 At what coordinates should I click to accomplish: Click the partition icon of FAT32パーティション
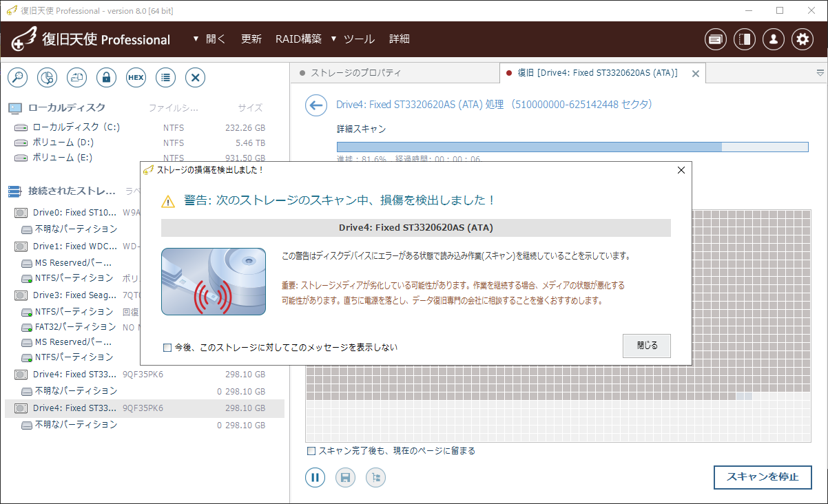coord(27,328)
